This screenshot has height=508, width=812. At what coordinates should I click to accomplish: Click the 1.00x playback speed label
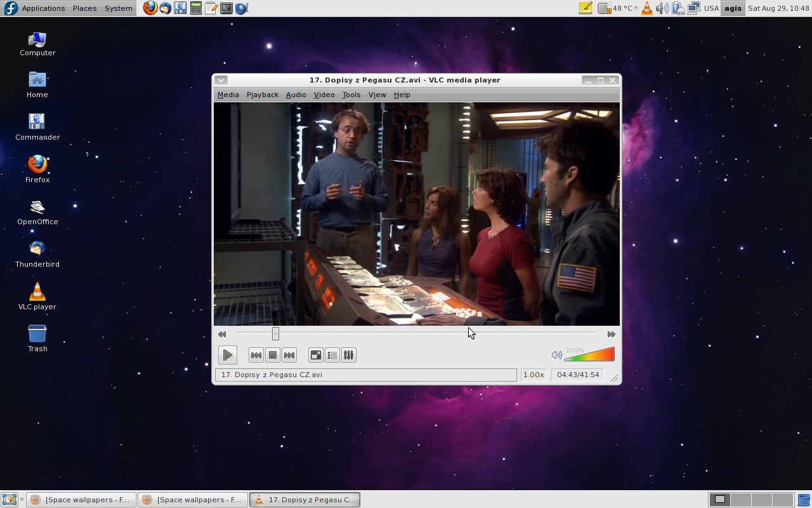533,375
